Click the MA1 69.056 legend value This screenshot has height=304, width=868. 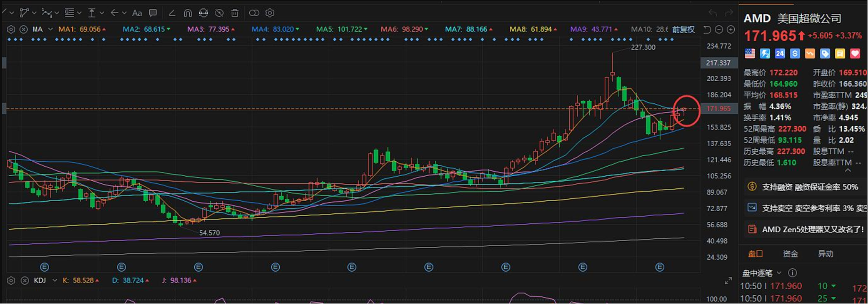82,30
